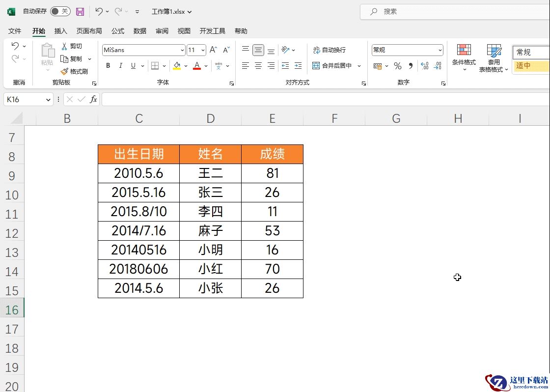The height and width of the screenshot is (392, 550).
Task: Decrease decimal places
Action: pyautogui.click(x=438, y=66)
